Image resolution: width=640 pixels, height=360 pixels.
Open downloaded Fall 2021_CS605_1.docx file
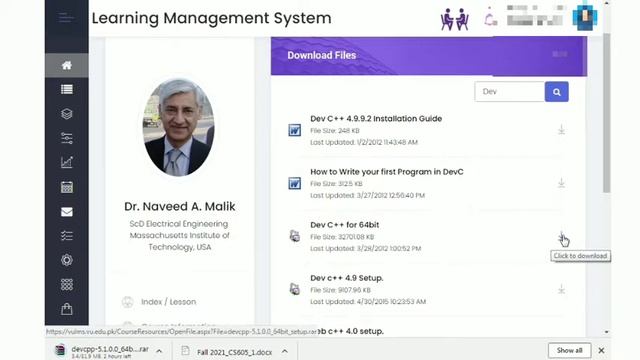coord(234,352)
